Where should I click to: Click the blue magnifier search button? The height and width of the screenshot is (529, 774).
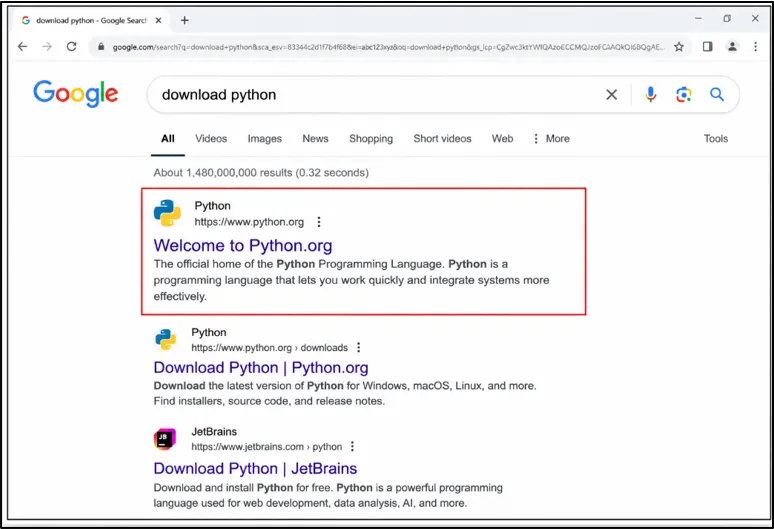click(717, 94)
